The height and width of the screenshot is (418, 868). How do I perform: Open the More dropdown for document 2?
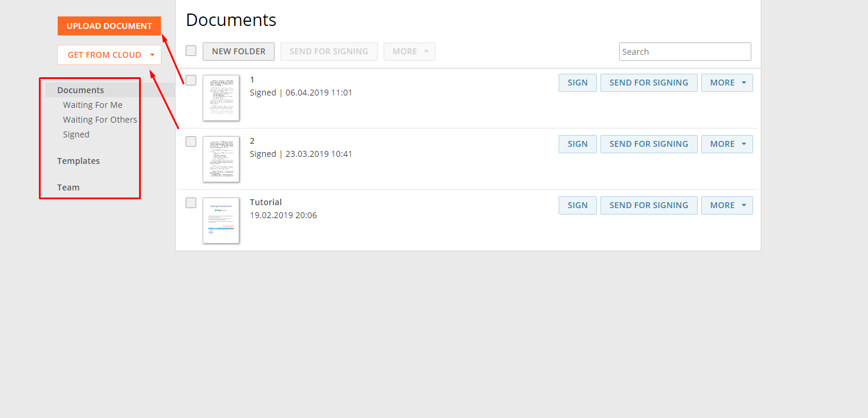pos(727,144)
